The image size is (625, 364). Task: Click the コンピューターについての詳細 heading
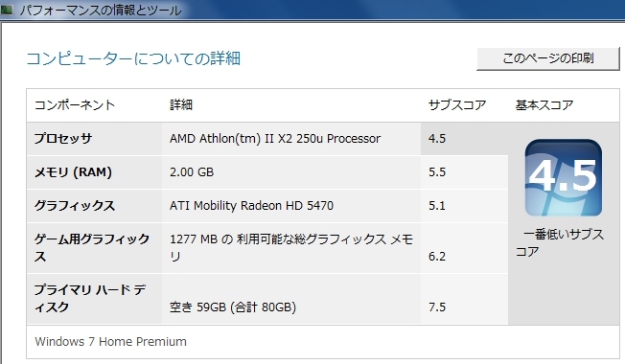[x=133, y=58]
